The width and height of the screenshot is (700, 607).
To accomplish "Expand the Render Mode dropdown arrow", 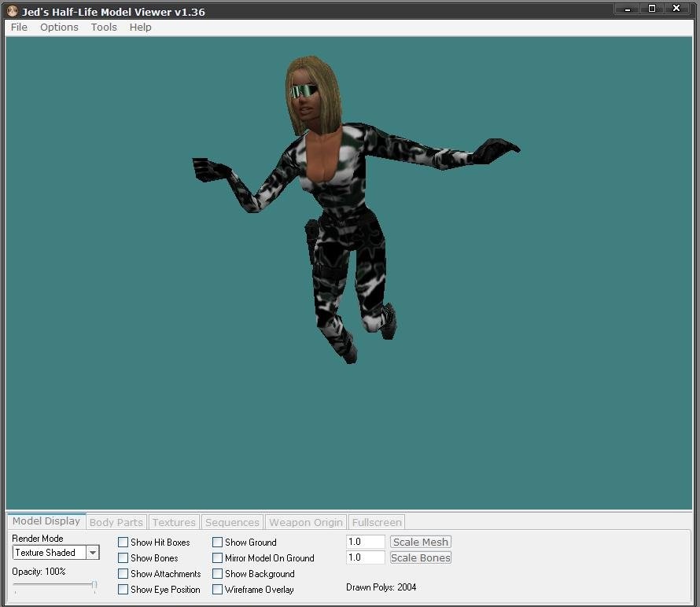I will (x=92, y=553).
